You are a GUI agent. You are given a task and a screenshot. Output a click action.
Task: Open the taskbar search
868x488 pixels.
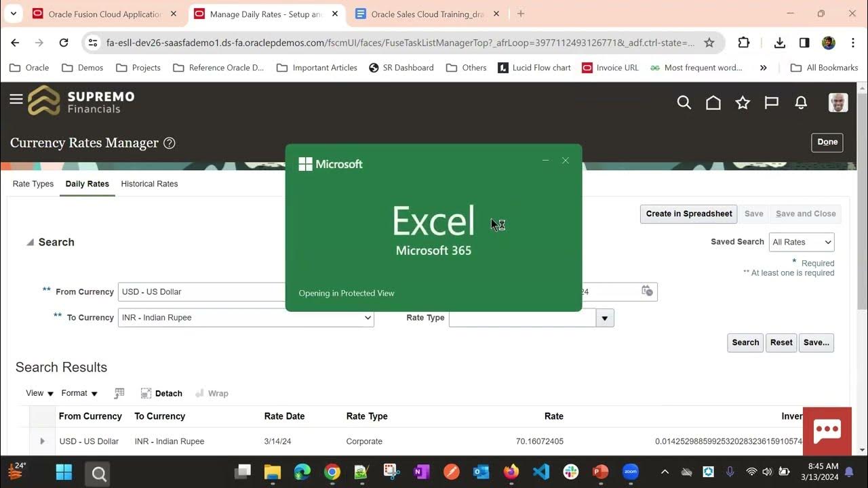[99, 473]
